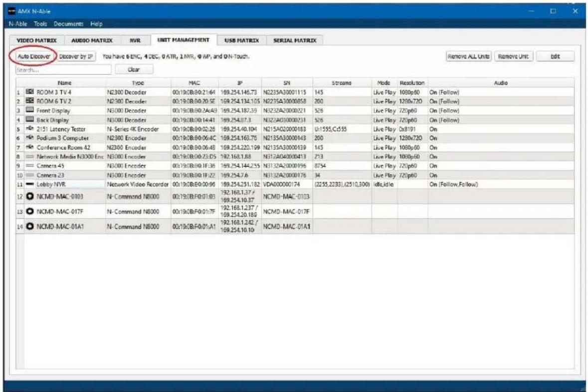Screen dimensions: 588x392
Task: Click the AMX N-Able title bar app icon
Action: (x=12, y=11)
